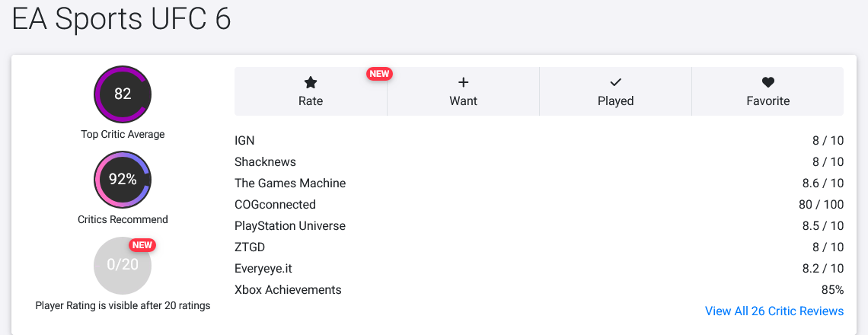This screenshot has height=335, width=868.
Task: Click the ZTGD score 8 / 10
Action: coord(828,247)
